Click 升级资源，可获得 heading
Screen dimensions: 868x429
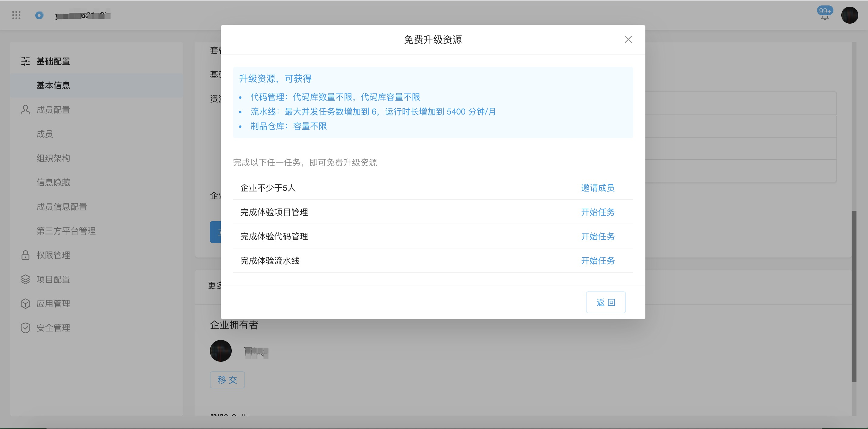pos(275,79)
